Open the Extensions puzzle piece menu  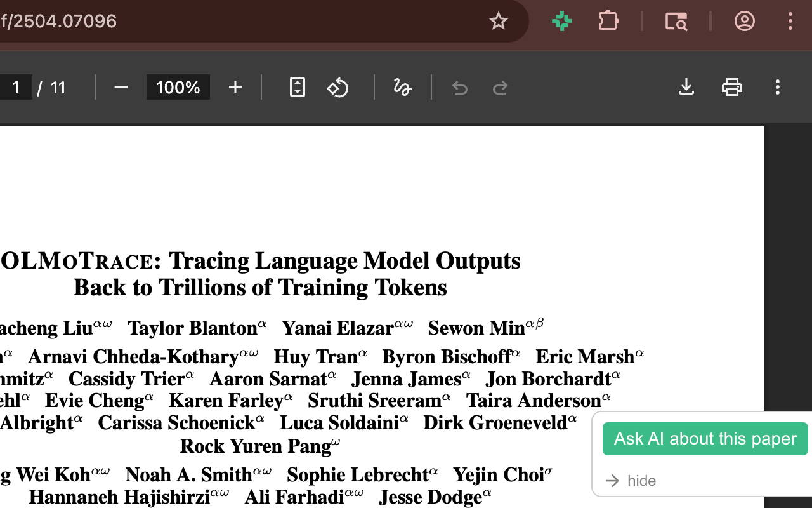(x=608, y=21)
